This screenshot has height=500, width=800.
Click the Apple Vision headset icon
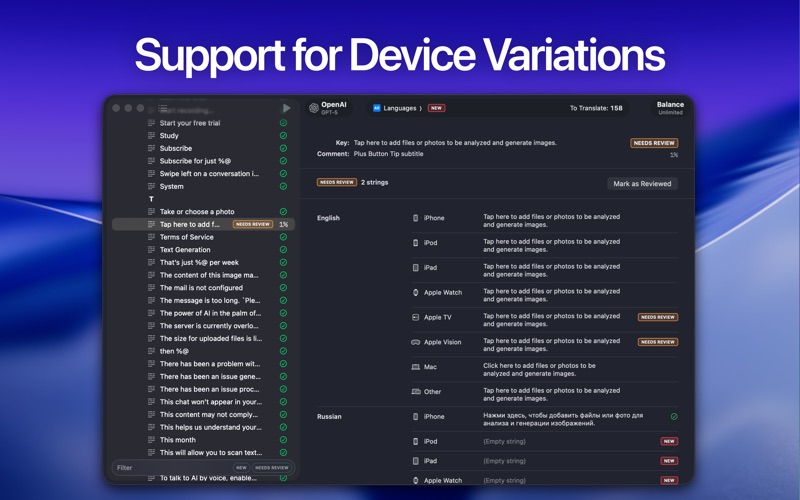[x=415, y=342]
